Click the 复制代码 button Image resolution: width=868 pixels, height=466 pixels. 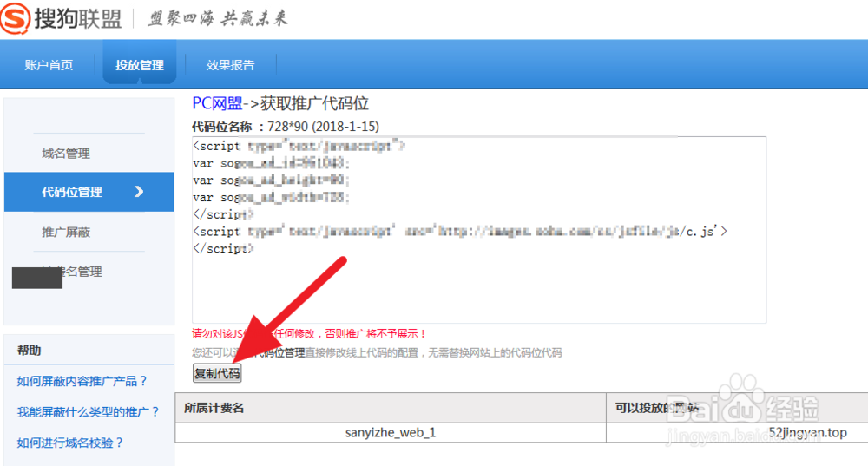217,373
